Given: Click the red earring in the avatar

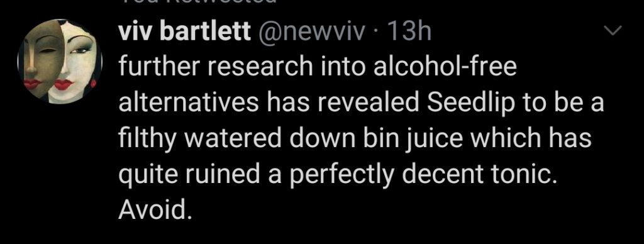Looking at the screenshot, I should [x=93, y=84].
